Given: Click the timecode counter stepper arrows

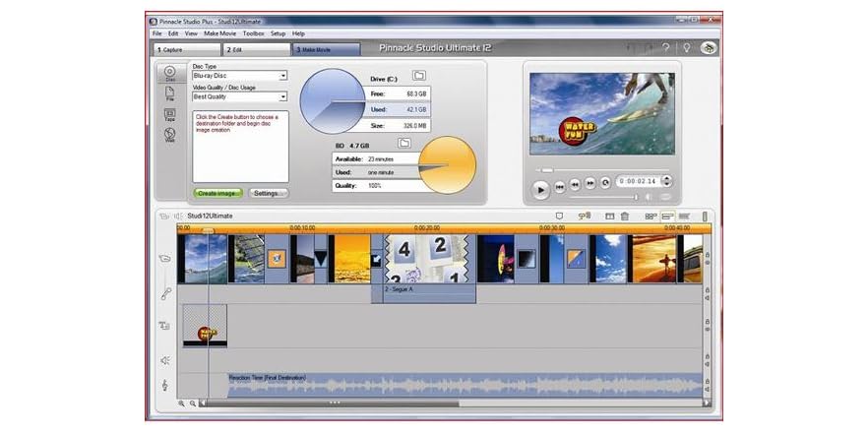Looking at the screenshot, I should pos(667,182).
